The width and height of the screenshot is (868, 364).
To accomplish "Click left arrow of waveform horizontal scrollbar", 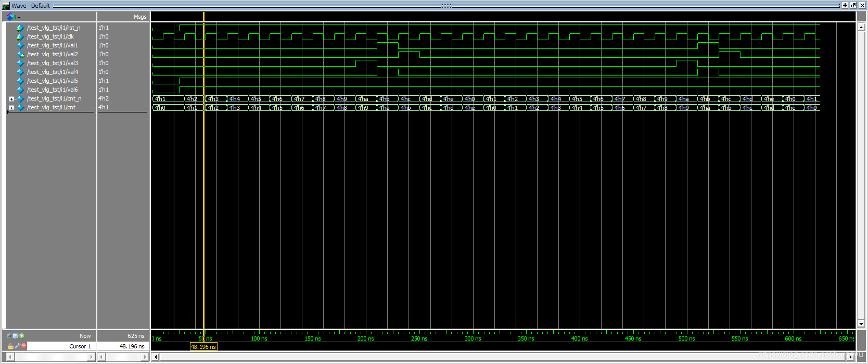I will click(x=155, y=357).
